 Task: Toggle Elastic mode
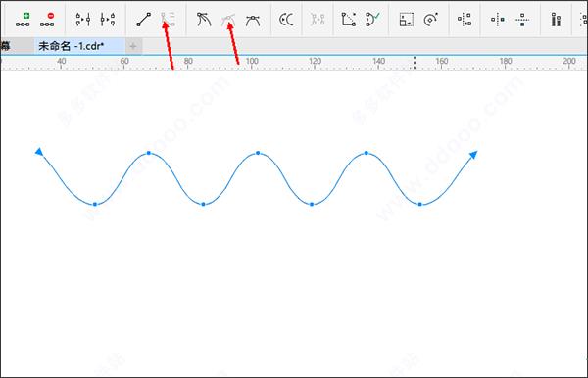pos(556,20)
